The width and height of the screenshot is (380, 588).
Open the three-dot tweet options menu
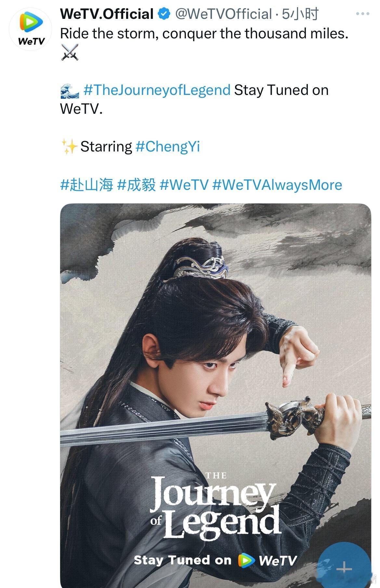[362, 14]
